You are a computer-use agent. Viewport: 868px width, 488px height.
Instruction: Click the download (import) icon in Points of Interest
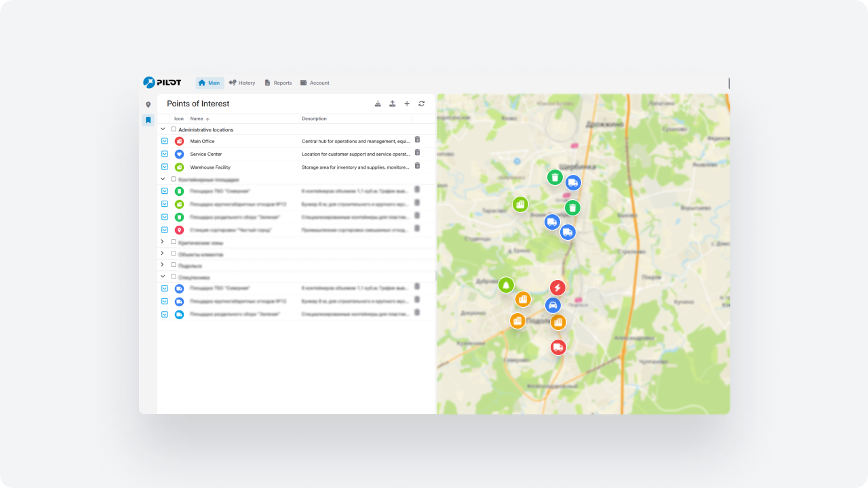pyautogui.click(x=378, y=104)
